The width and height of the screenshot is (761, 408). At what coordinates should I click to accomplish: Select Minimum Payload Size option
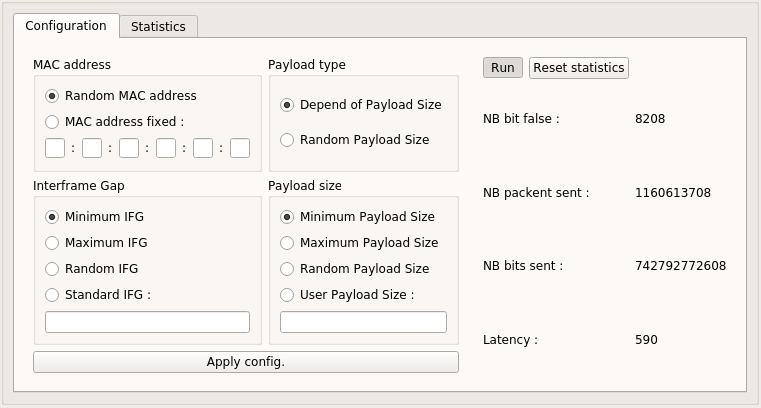357,216
